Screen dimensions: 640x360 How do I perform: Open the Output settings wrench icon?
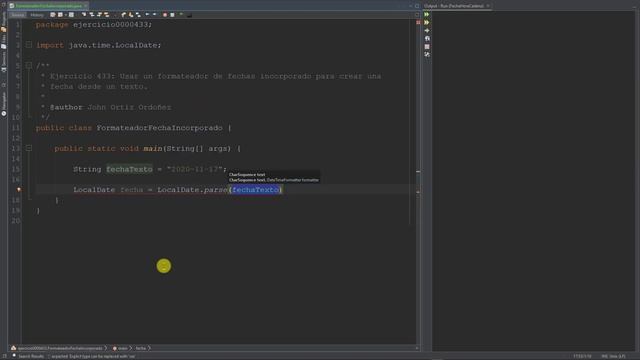coord(427,54)
